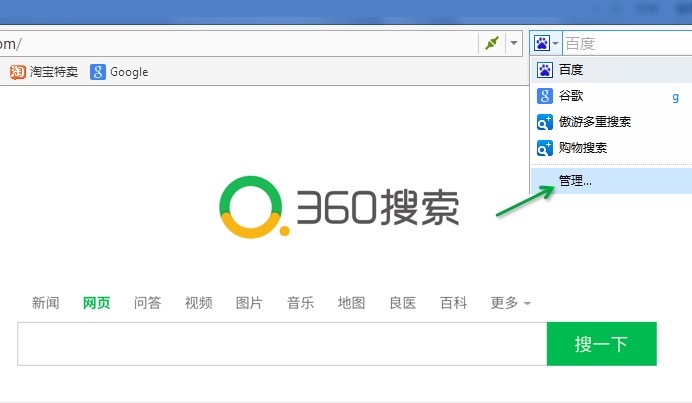The width and height of the screenshot is (692, 403).
Task: Choose 购物搜索 search option
Action: point(611,148)
